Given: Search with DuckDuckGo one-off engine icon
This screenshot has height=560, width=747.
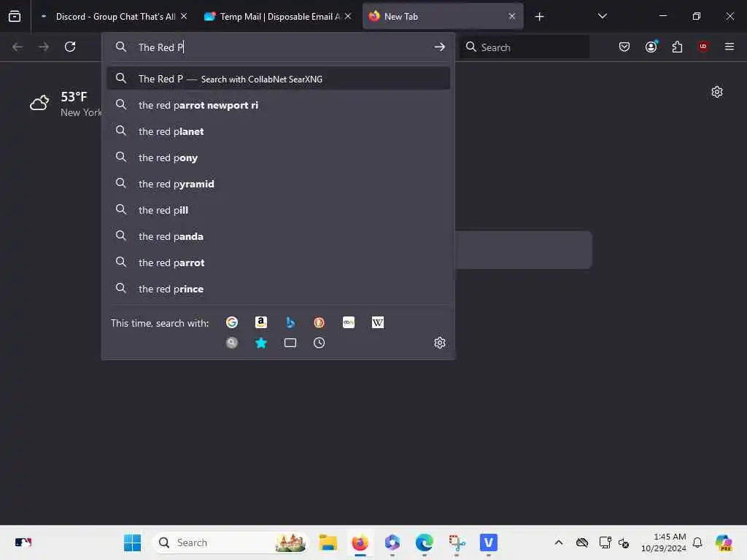Looking at the screenshot, I should (320, 322).
